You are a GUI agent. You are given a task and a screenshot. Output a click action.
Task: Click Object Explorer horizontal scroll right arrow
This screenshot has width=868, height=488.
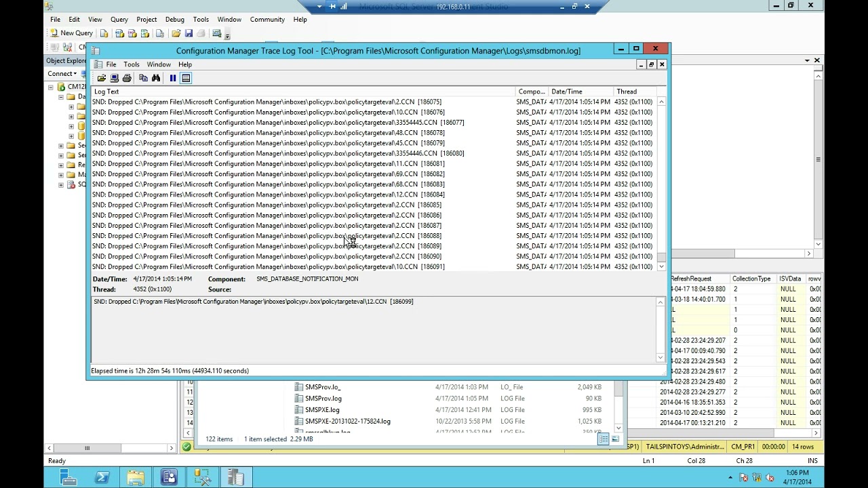tap(172, 448)
